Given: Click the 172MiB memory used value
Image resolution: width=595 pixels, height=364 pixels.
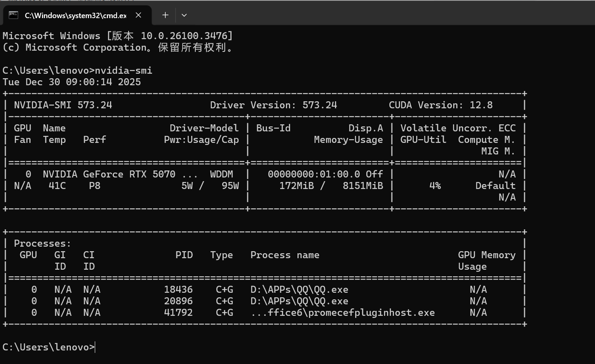Looking at the screenshot, I should pyautogui.click(x=297, y=186).
